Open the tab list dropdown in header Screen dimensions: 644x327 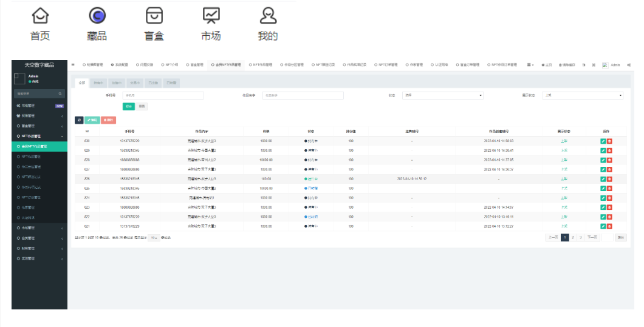(x=530, y=65)
